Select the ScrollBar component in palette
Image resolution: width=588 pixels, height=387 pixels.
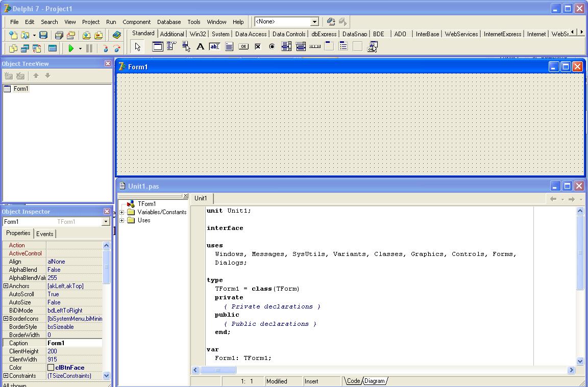(x=315, y=47)
